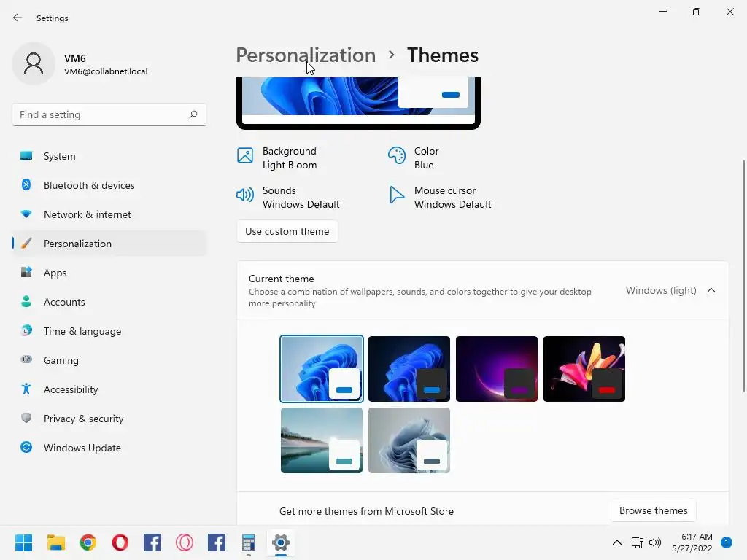Select the Windows (light) theme thumbnail
747x560 pixels.
coord(322,369)
